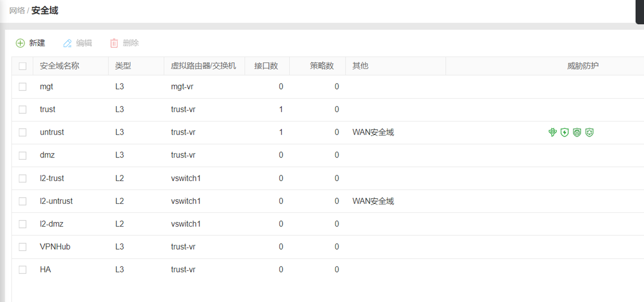This screenshot has height=302, width=644.
Task: Click the sad-face shield protection icon for untrust
Action: [x=576, y=132]
